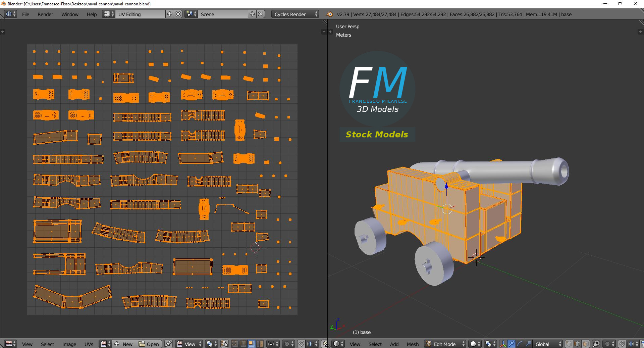Screen dimensions: 644x348
Task: Toggle the 3D manipulator widget
Action: tap(503, 344)
